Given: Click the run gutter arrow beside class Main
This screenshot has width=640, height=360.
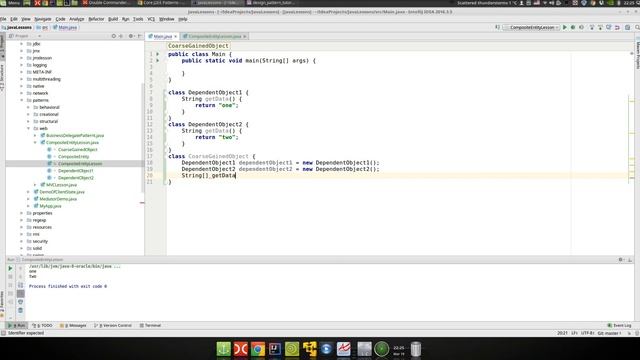Looking at the screenshot, I should [158, 54].
